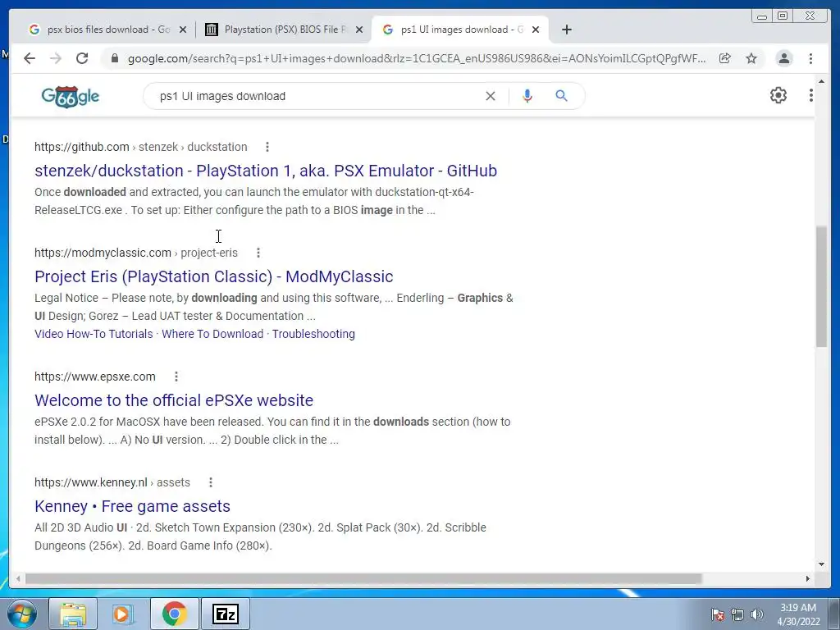Start voice search with the microphone
The image size is (840, 630).
pos(527,96)
